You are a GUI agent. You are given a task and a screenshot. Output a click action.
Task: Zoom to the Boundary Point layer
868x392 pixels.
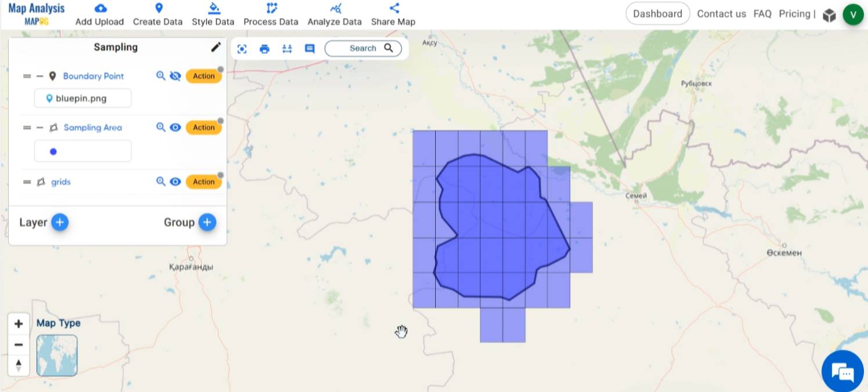[x=161, y=76]
